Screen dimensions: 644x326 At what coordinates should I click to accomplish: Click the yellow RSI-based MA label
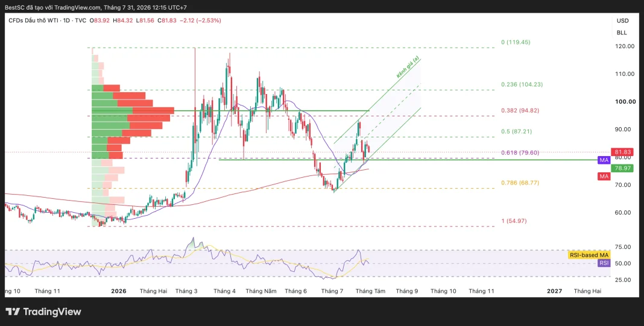tap(589, 255)
